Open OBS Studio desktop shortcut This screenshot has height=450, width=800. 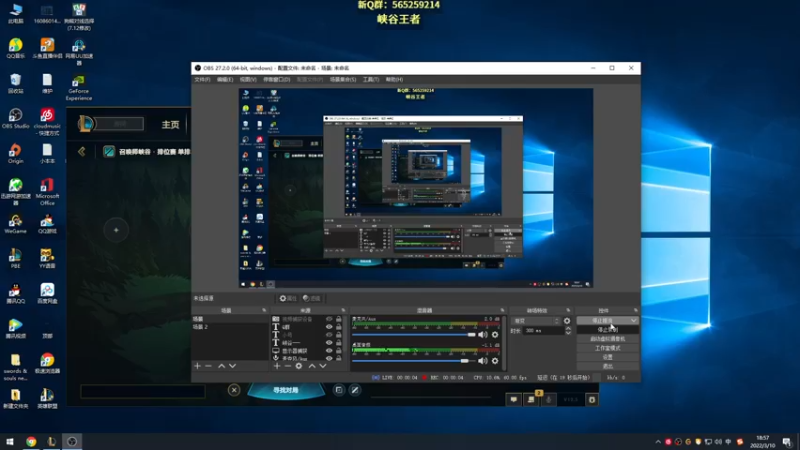tap(15, 119)
